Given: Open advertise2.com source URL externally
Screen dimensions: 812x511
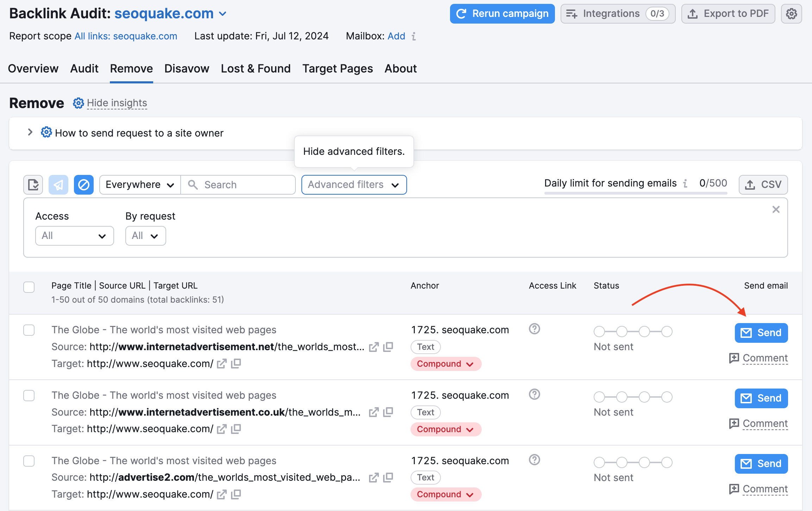Looking at the screenshot, I should pyautogui.click(x=374, y=478).
